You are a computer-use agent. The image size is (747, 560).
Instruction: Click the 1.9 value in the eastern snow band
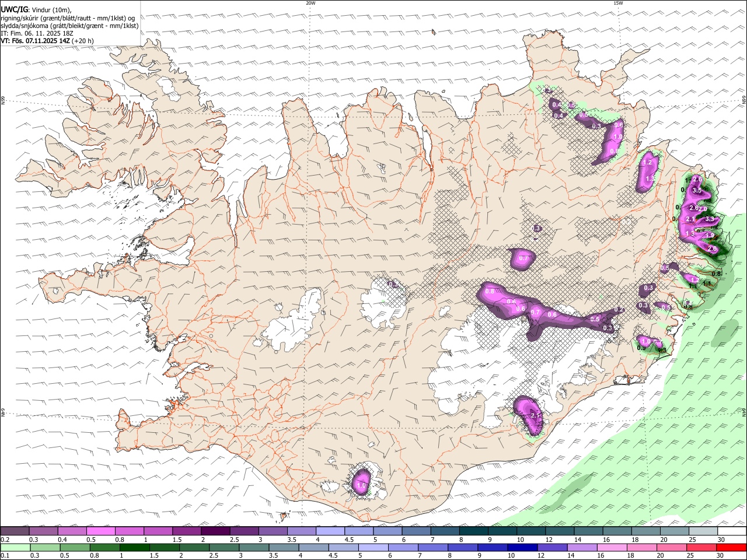coord(710,235)
